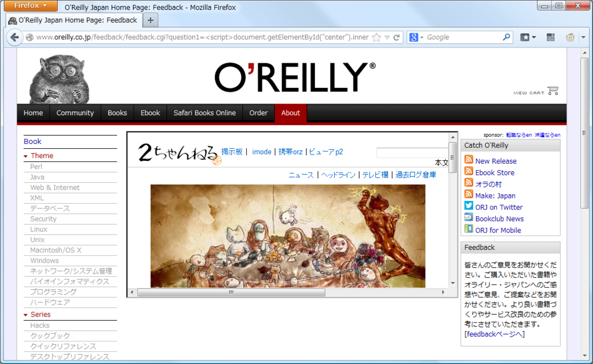Open the 過去ログ倉庫 link
This screenshot has height=364, width=593.
416,175
